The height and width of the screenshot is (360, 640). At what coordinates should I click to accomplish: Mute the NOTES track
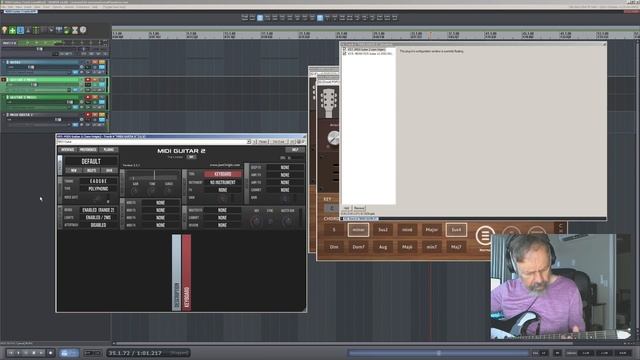coord(95,62)
